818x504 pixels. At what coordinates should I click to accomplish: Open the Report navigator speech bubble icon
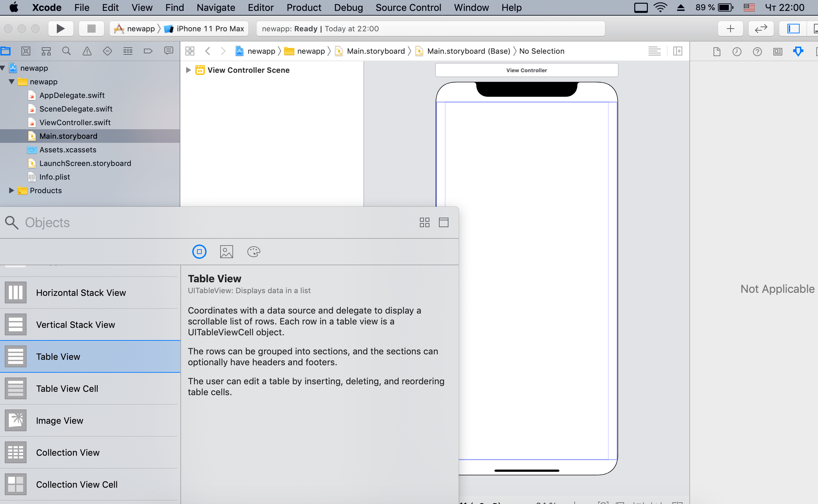(x=169, y=51)
